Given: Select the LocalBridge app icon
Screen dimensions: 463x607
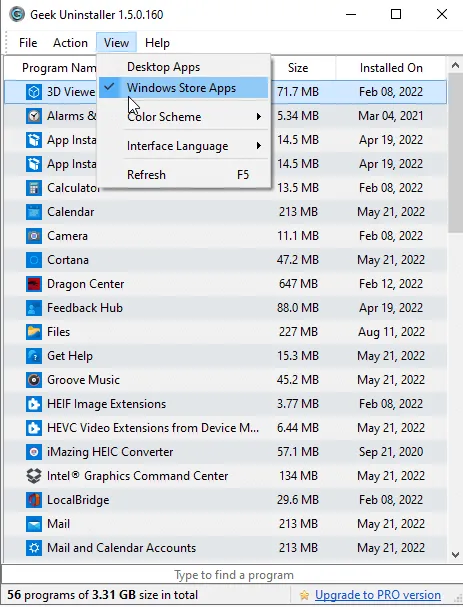Looking at the screenshot, I should pyautogui.click(x=34, y=500).
